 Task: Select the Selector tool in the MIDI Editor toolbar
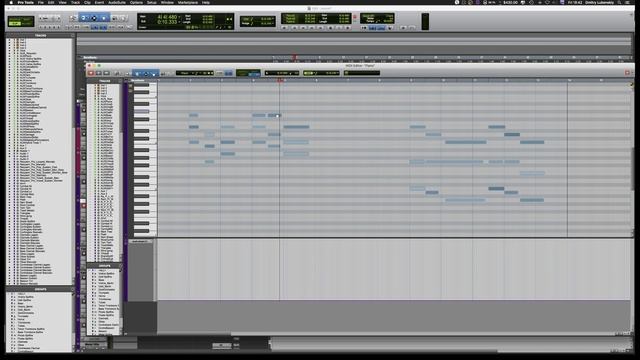(146, 73)
